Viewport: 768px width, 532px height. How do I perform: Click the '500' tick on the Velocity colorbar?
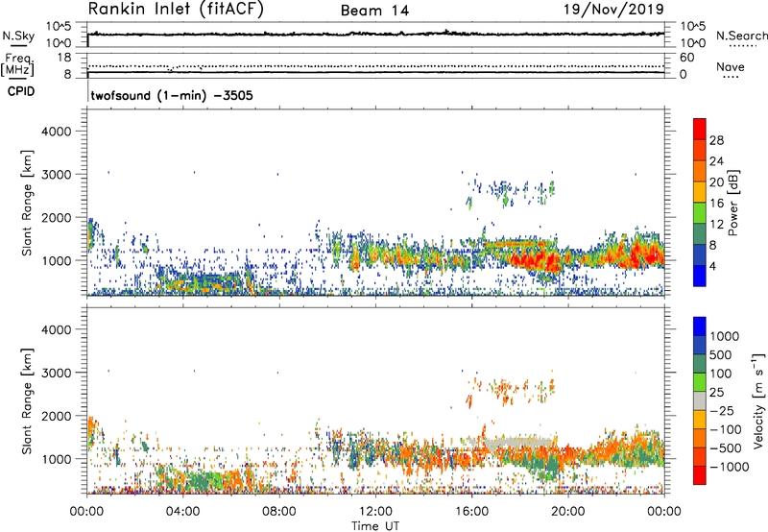coord(721,355)
